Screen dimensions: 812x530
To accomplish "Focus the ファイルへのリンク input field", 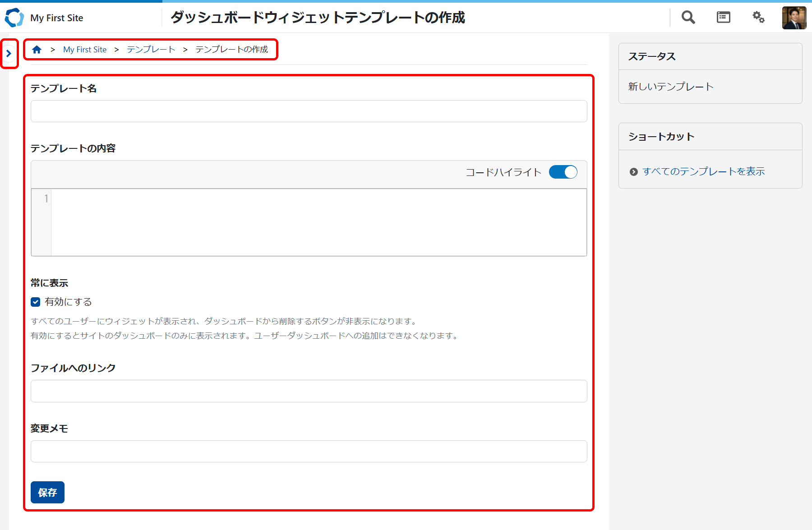I will (x=309, y=391).
